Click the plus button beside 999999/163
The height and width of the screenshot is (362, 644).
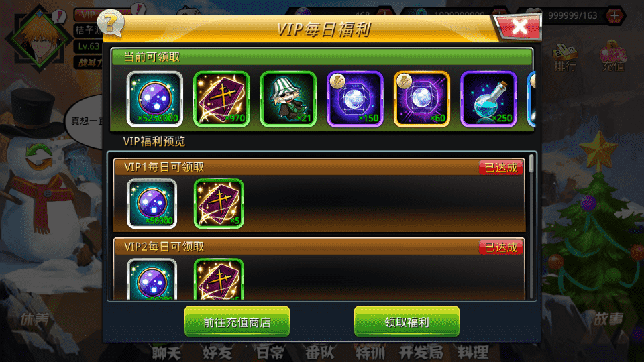[x=614, y=15]
